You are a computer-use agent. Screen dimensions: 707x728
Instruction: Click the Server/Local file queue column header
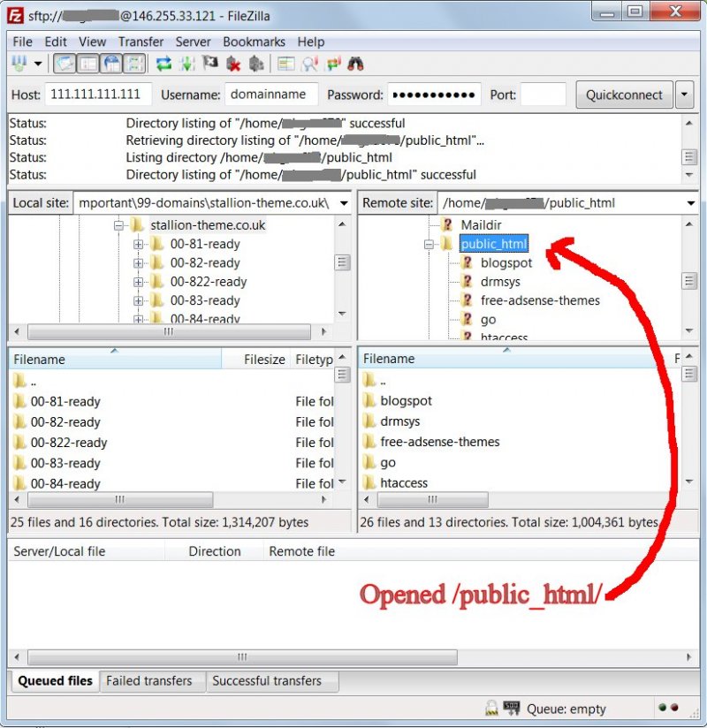pyautogui.click(x=87, y=551)
